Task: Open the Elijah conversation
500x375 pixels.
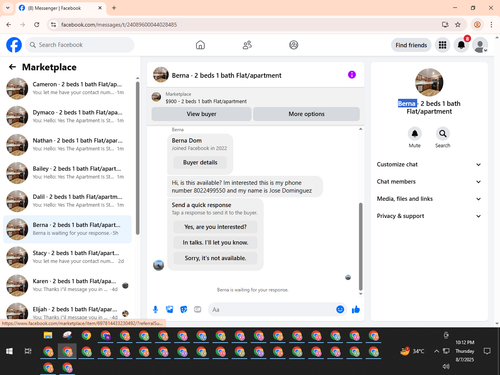Action: tap(67, 311)
